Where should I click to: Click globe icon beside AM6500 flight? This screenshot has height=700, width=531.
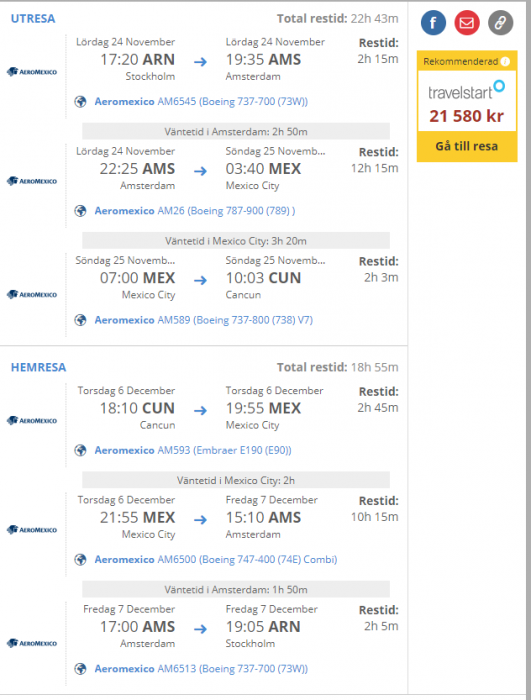pyautogui.click(x=80, y=559)
